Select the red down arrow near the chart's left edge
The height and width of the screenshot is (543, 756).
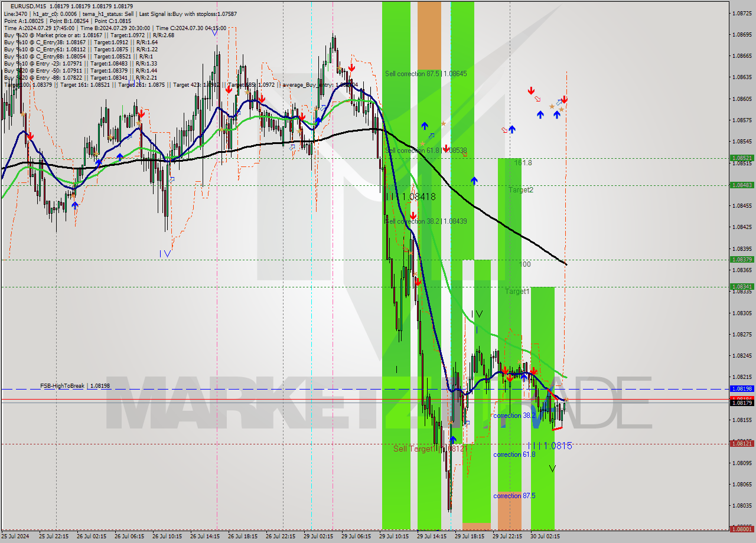click(30, 137)
